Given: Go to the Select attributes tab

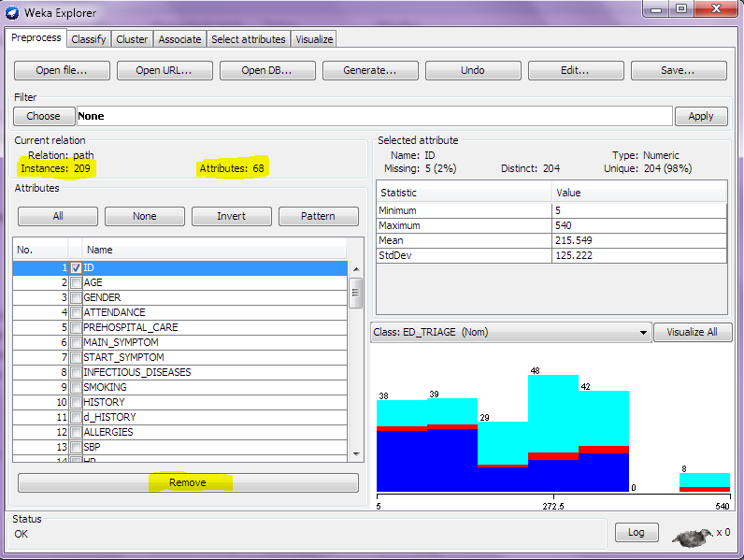Looking at the screenshot, I should pyautogui.click(x=249, y=39).
